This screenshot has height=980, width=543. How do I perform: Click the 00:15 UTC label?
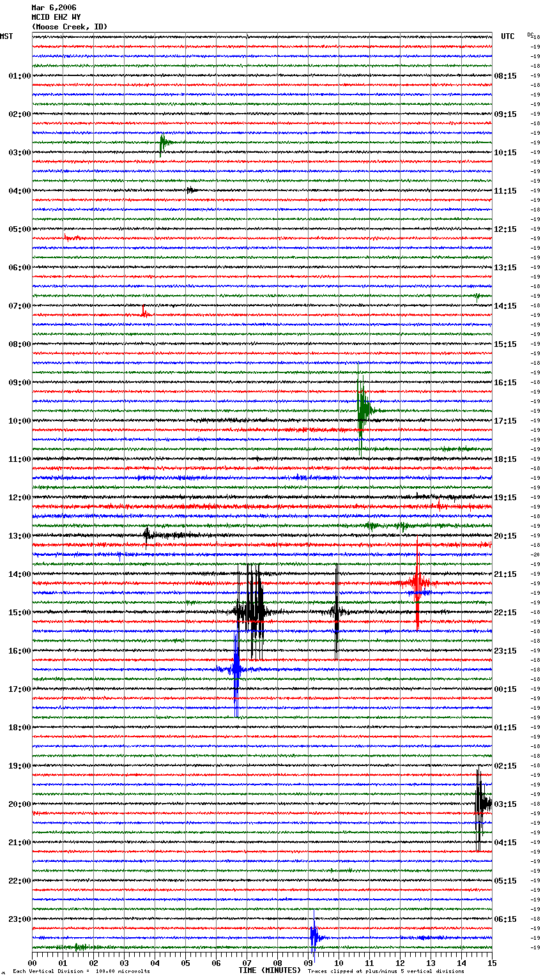coord(505,689)
